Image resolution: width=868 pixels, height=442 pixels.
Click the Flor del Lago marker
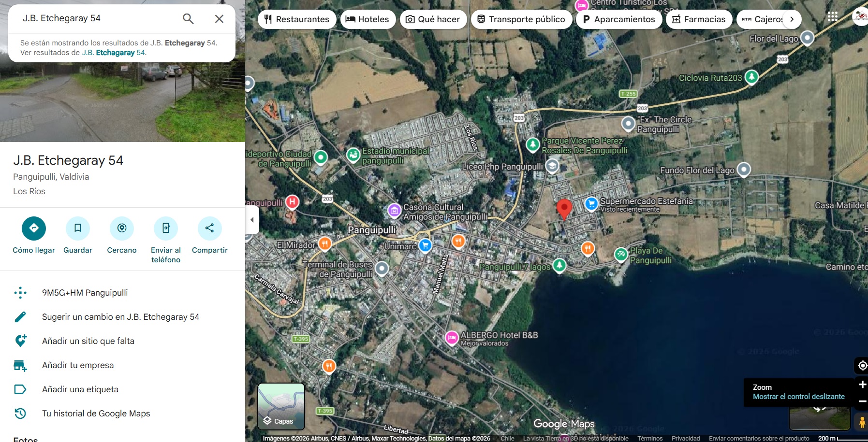click(807, 37)
